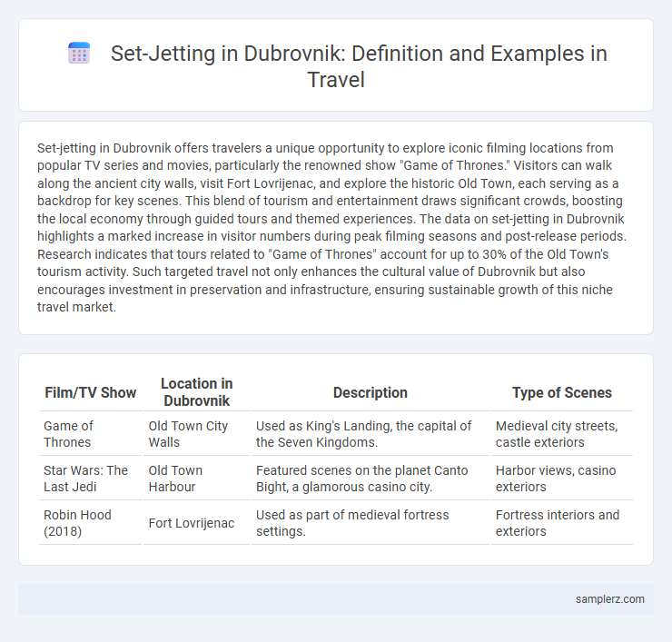Viewport: 672px width, 642px height.
Task: Click the introductory paragraph about set-jetting
Action: (x=332, y=228)
